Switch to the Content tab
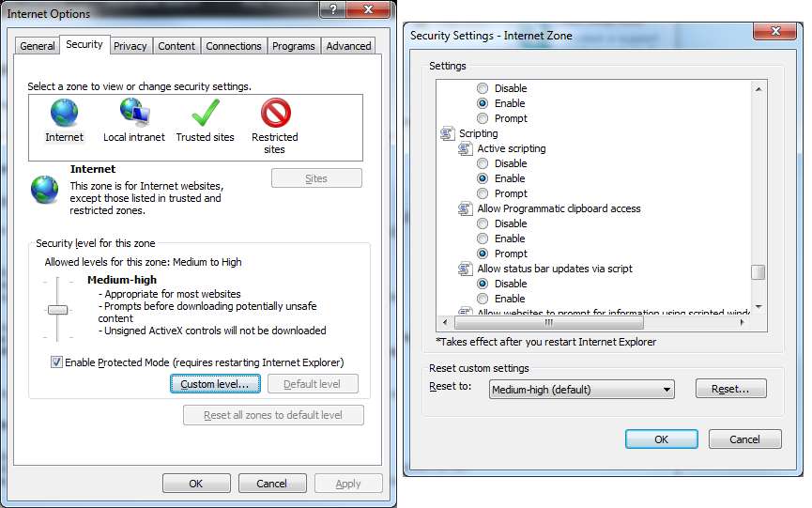This screenshot has height=508, width=812. click(176, 46)
